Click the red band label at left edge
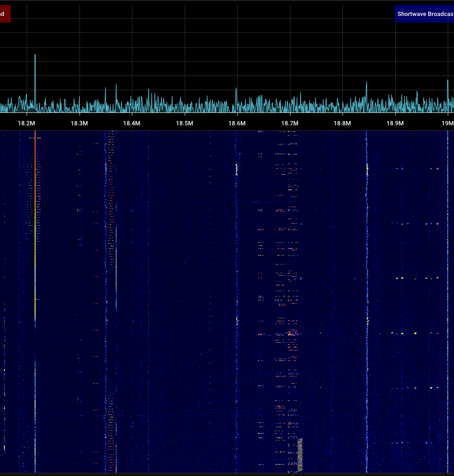Image resolution: width=454 pixels, height=476 pixels. [x=4, y=14]
